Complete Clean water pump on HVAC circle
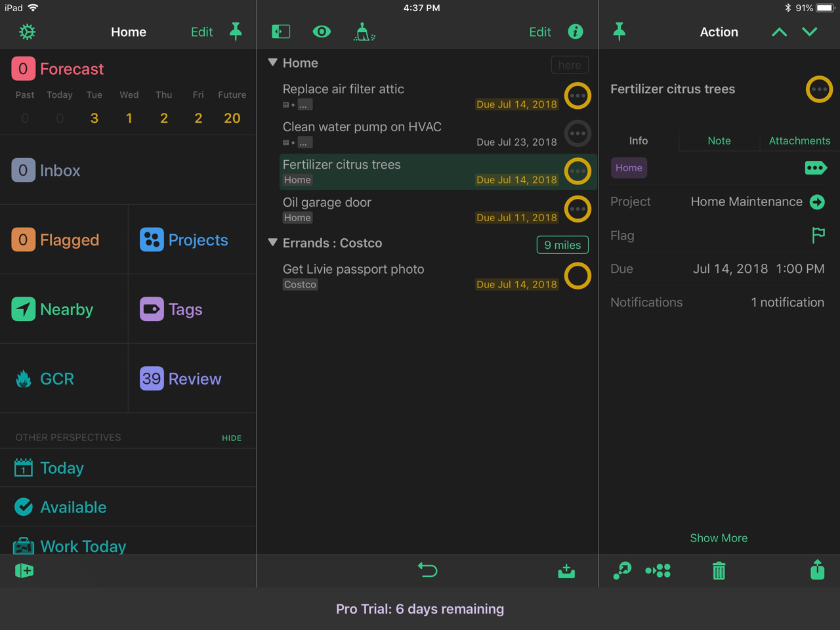The width and height of the screenshot is (840, 630). (x=577, y=134)
